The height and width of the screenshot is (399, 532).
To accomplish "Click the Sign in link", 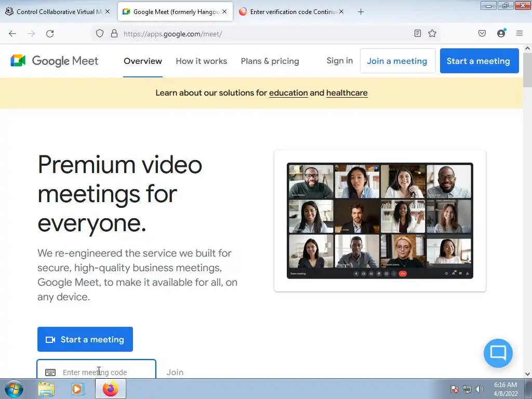I will pos(340,61).
